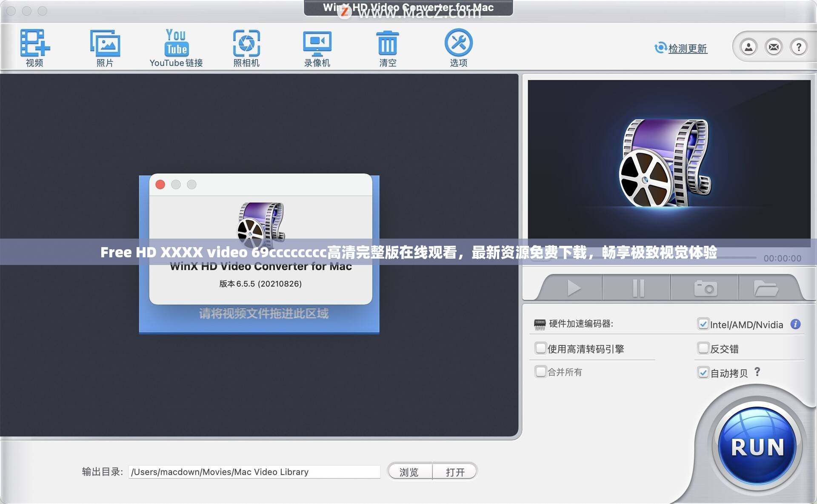
Task: Enable the 反交错 deinterlace checkbox
Action: click(x=703, y=348)
